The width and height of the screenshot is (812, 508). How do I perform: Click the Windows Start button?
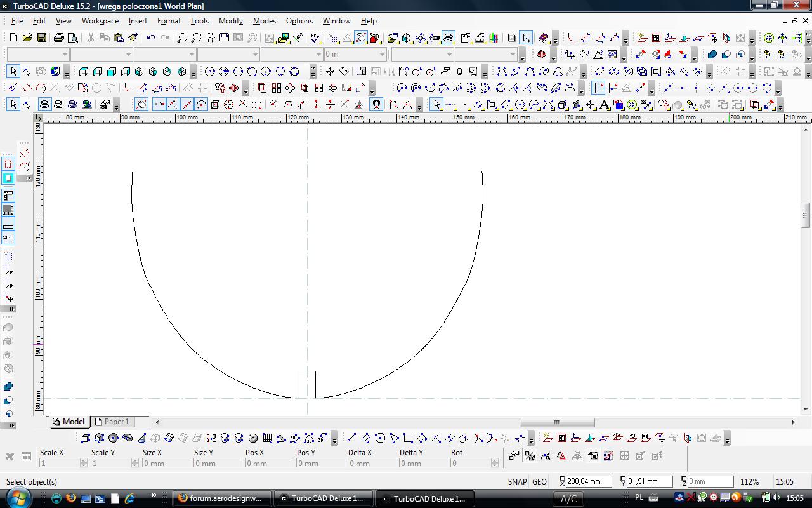click(18, 497)
